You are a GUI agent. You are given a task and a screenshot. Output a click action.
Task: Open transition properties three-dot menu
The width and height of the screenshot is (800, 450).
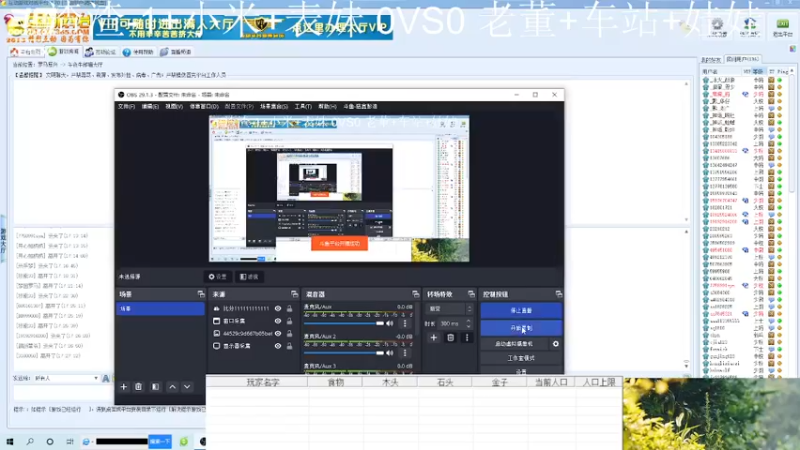pyautogui.click(x=467, y=338)
